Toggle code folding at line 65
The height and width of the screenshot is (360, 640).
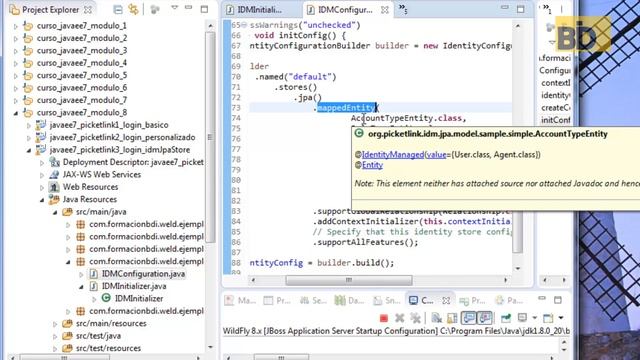244,25
